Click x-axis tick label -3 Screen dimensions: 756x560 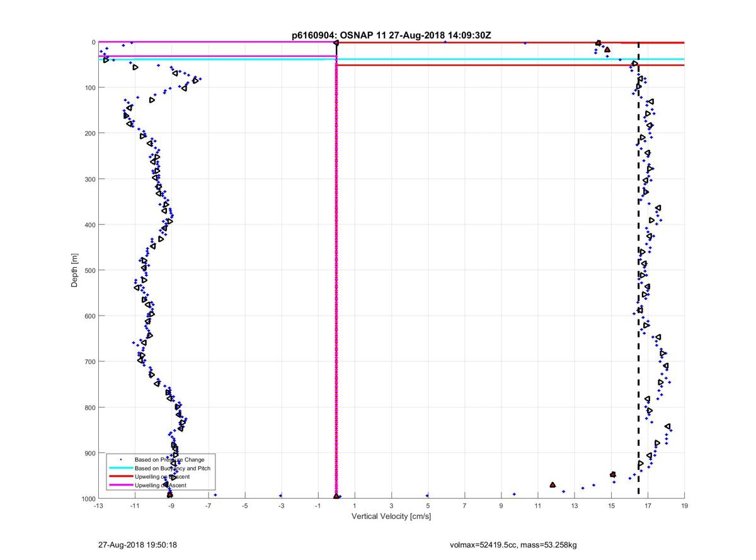(x=281, y=506)
